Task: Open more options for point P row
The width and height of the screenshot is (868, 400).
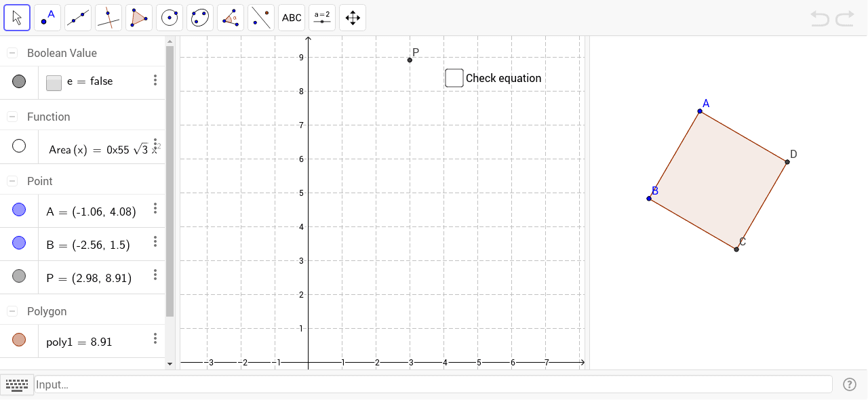Action: [155, 275]
